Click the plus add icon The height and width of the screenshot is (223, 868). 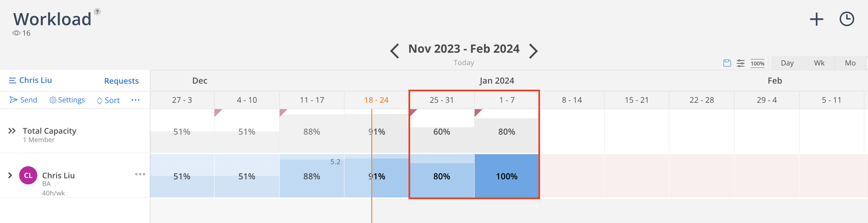(816, 19)
